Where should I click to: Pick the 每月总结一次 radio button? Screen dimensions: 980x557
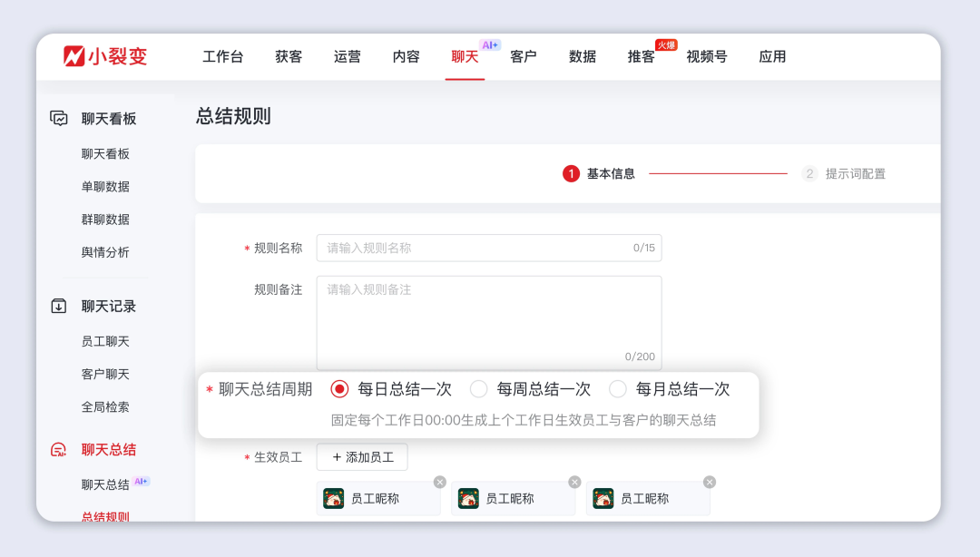click(618, 389)
